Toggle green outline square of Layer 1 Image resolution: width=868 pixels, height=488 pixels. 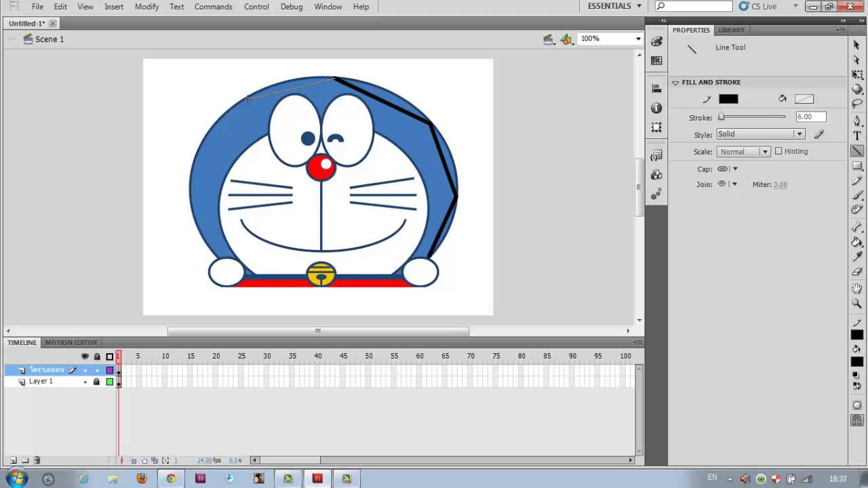[109, 382]
